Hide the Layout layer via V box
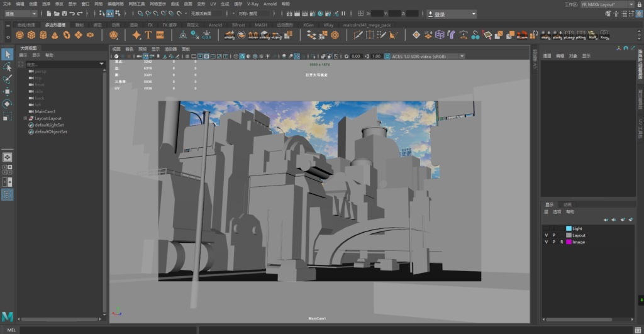This screenshot has width=644, height=334. pyautogui.click(x=546, y=235)
